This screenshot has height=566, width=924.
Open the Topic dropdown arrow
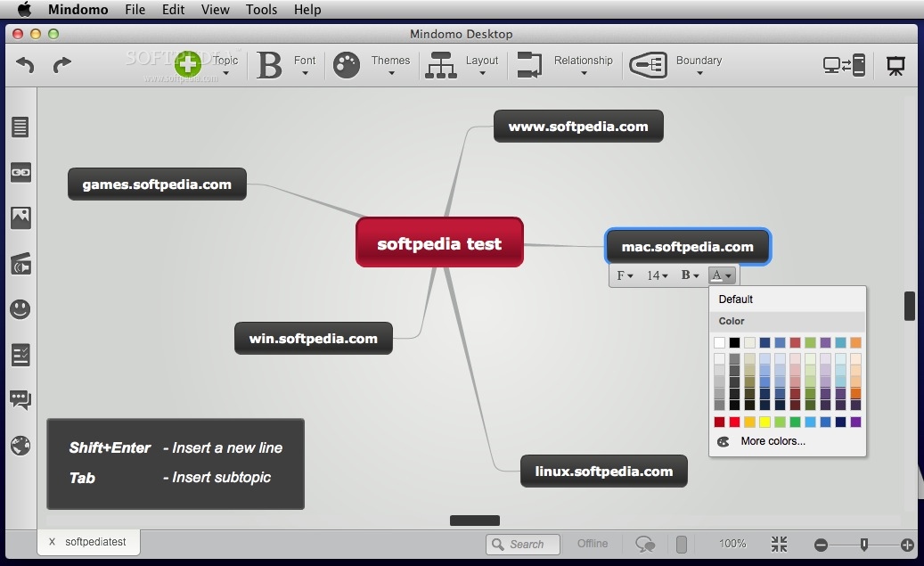tap(225, 73)
